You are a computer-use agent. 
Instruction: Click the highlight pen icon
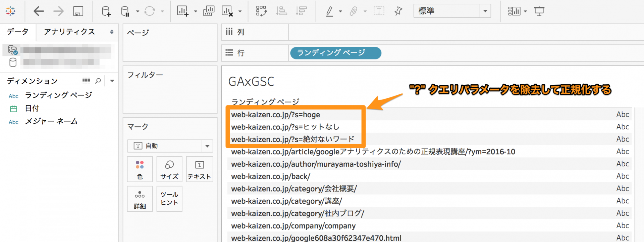[x=330, y=11]
